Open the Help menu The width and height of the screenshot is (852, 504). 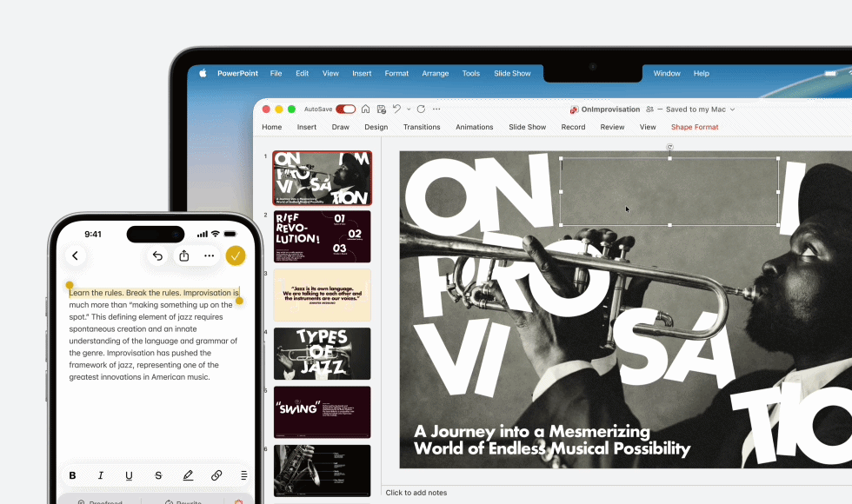702,73
